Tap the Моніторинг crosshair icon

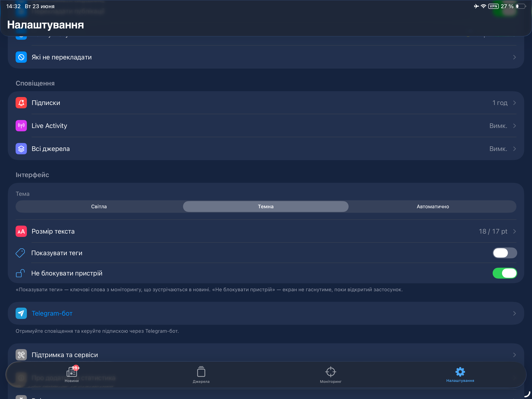tap(331, 372)
